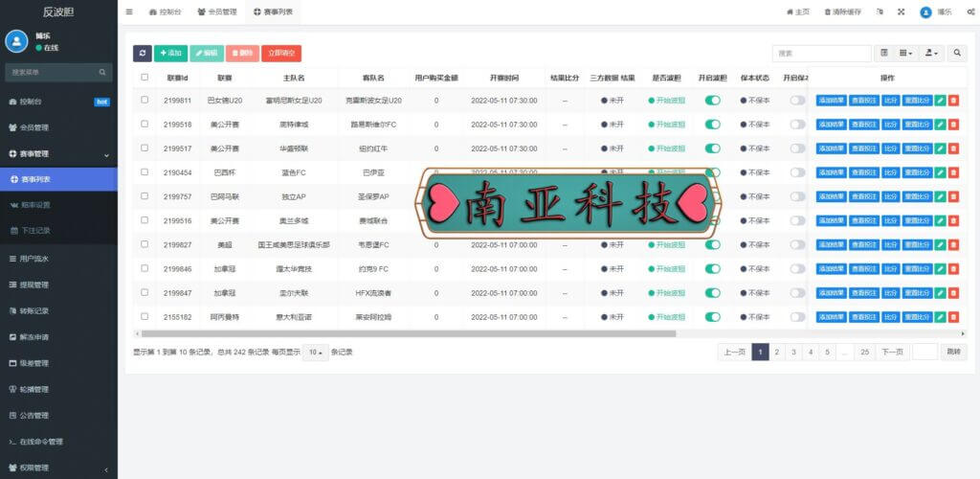Tick the select-all checkbox in table header
Viewport: 980px width, 479px height.
[x=145, y=78]
